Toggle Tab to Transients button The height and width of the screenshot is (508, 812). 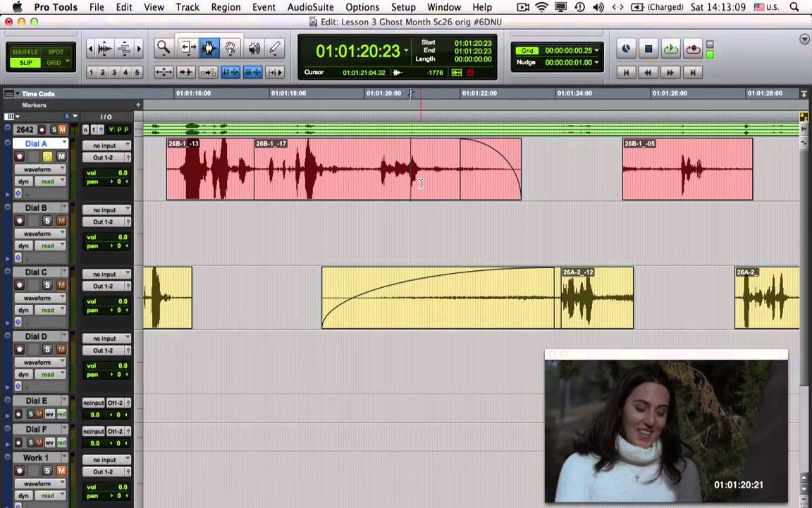click(186, 73)
